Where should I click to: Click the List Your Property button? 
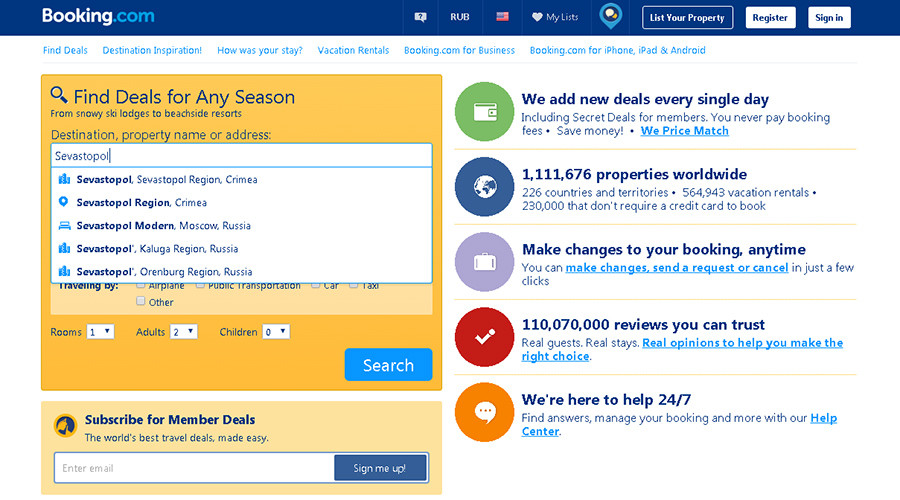[687, 17]
